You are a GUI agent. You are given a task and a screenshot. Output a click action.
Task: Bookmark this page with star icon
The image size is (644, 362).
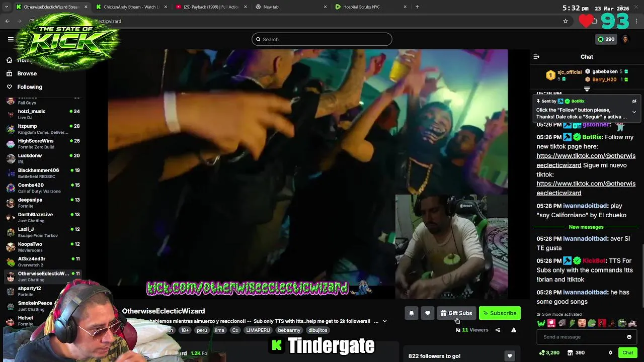(x=566, y=21)
